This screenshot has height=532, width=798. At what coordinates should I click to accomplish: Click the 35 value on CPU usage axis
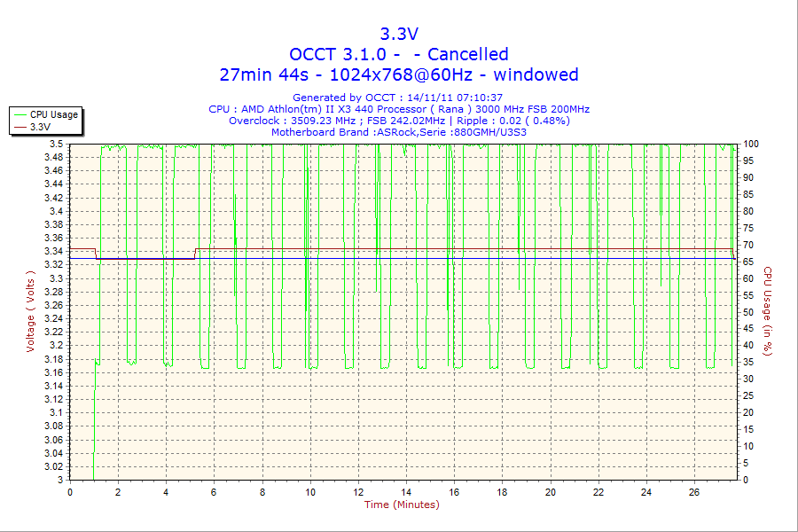748,363
